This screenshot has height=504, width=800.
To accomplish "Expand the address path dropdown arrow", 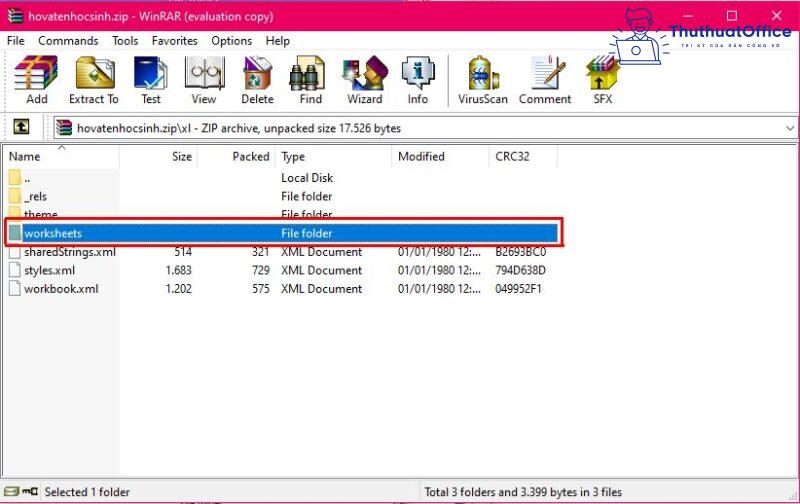I will (790, 128).
